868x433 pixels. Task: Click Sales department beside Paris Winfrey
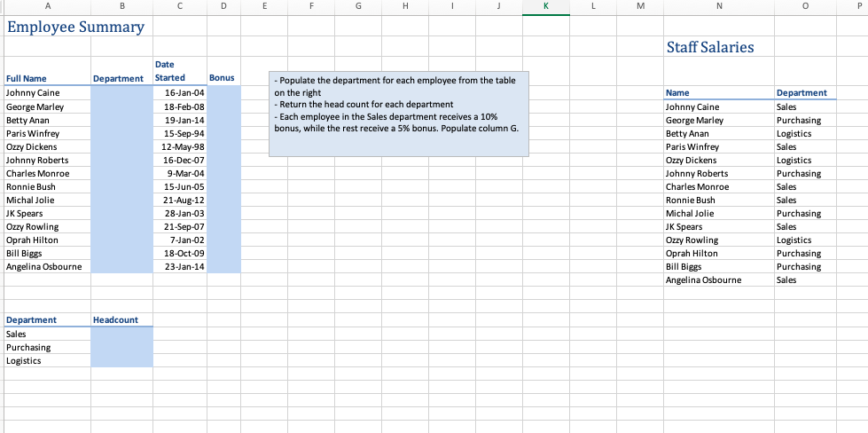805,146
